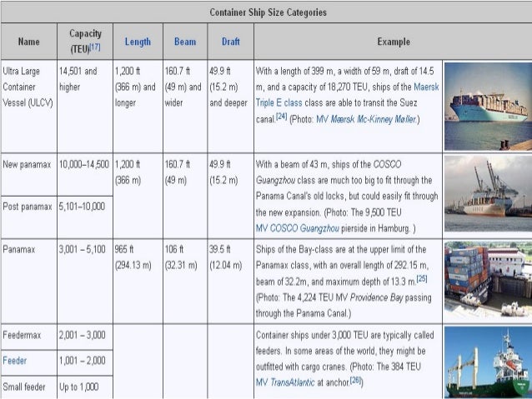Open footnote reference [25]

[421, 279]
